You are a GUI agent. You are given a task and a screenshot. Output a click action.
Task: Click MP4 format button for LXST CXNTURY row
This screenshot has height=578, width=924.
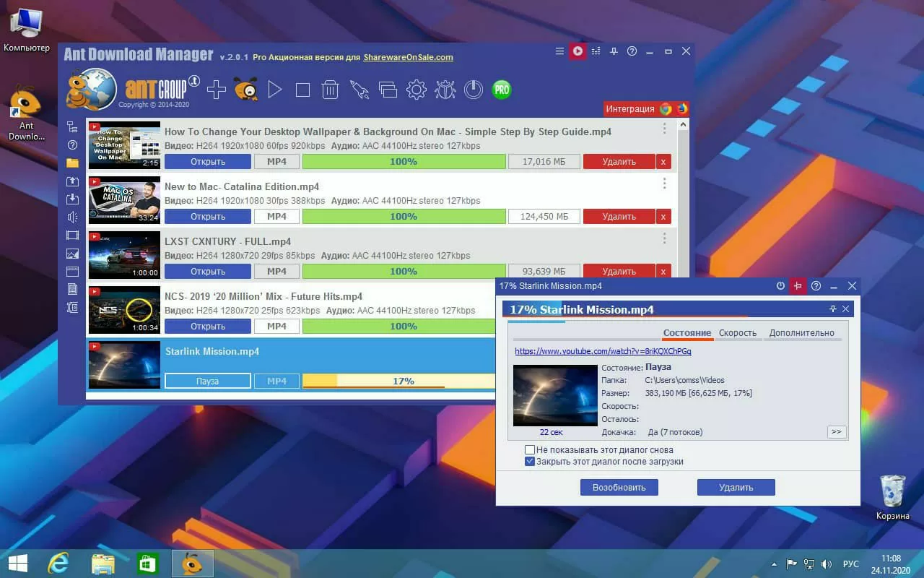click(x=276, y=271)
